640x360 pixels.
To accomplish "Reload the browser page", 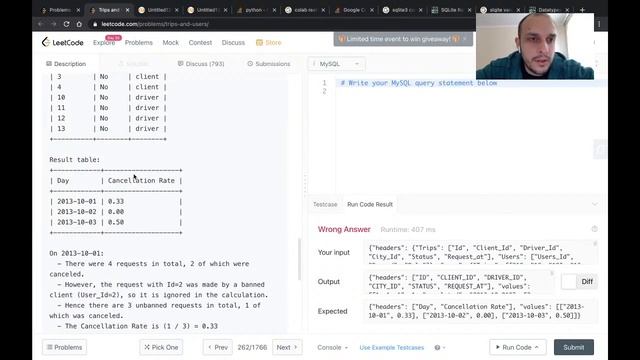I will 67,24.
